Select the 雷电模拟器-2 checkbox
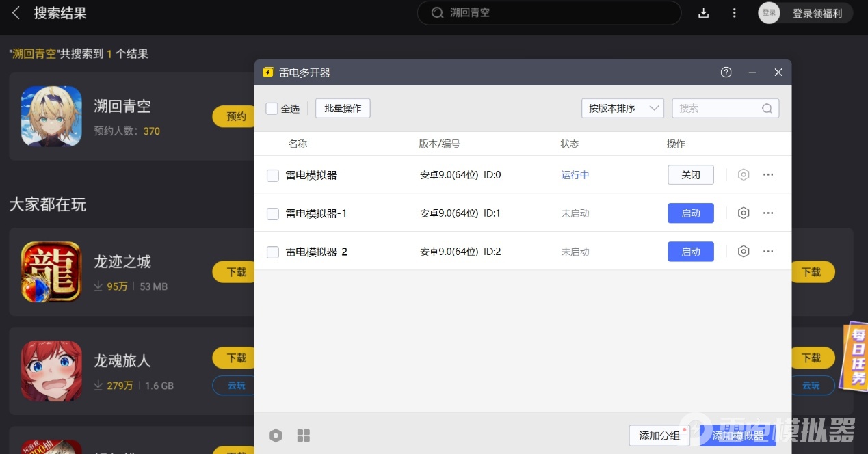 (x=273, y=252)
